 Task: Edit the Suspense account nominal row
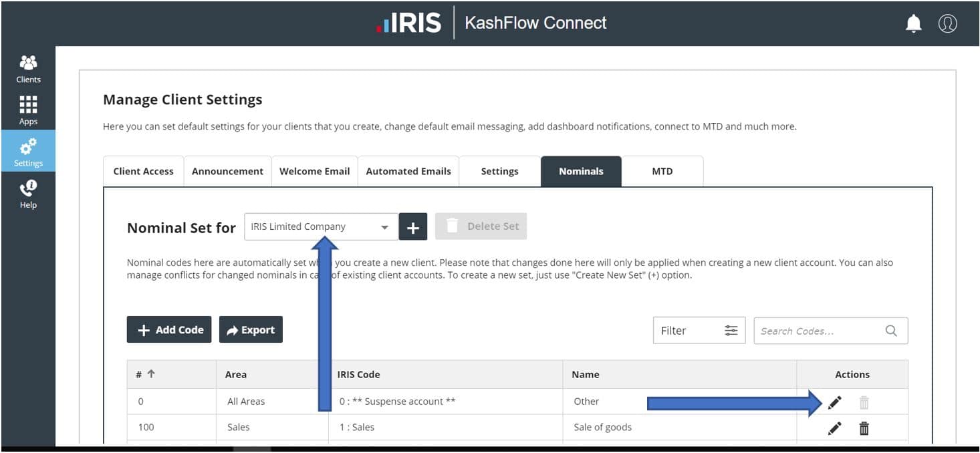coord(834,402)
